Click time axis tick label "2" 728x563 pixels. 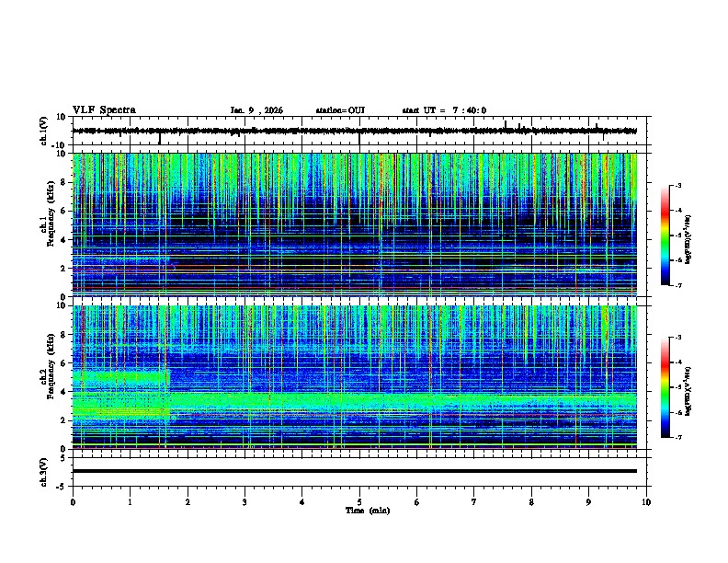[188, 502]
